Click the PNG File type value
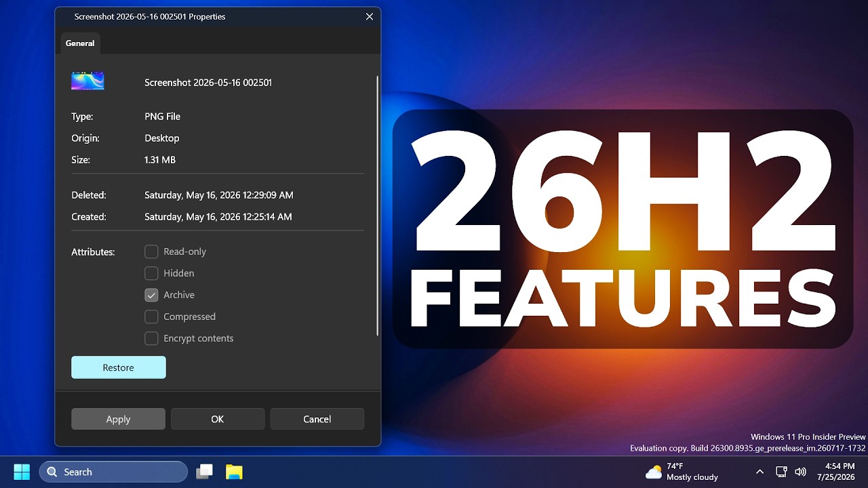Image resolution: width=868 pixels, height=488 pixels. 163,117
